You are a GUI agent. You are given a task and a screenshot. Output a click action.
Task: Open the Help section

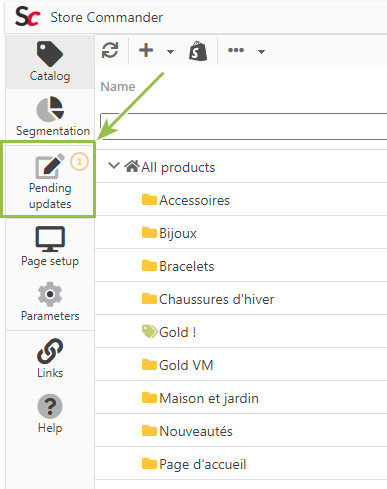pyautogui.click(x=50, y=414)
